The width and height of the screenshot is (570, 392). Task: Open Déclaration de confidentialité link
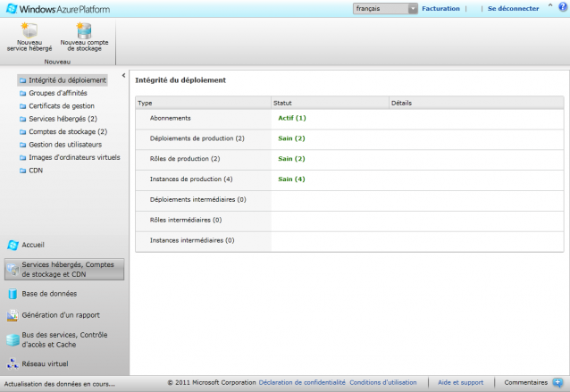pyautogui.click(x=302, y=382)
